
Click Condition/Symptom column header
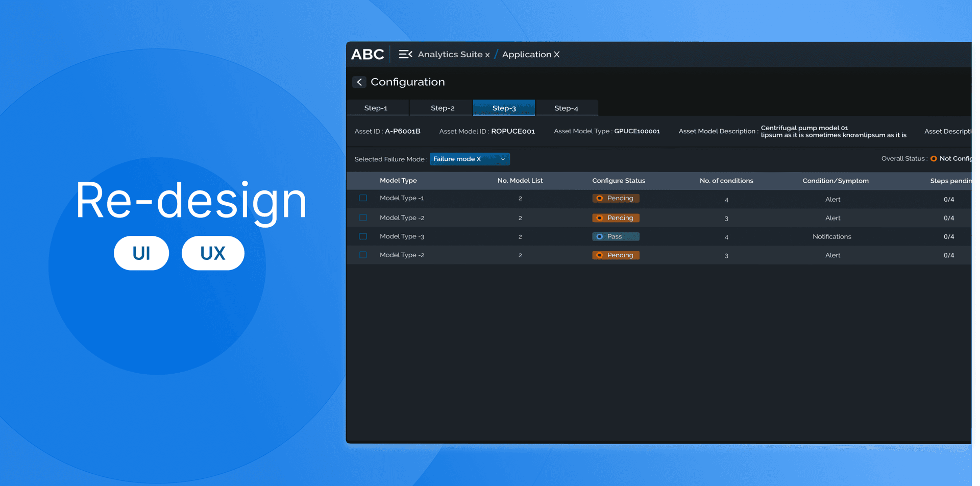tap(836, 180)
